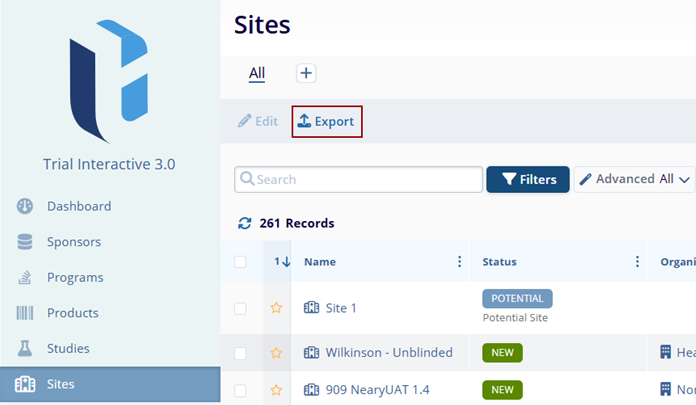Click the star icon for Wilkinson - Unblinded
The width and height of the screenshot is (696, 405).
(277, 352)
